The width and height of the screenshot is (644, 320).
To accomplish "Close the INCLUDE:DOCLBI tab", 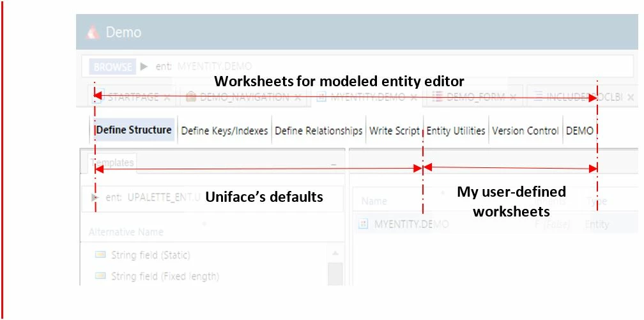I will [631, 98].
